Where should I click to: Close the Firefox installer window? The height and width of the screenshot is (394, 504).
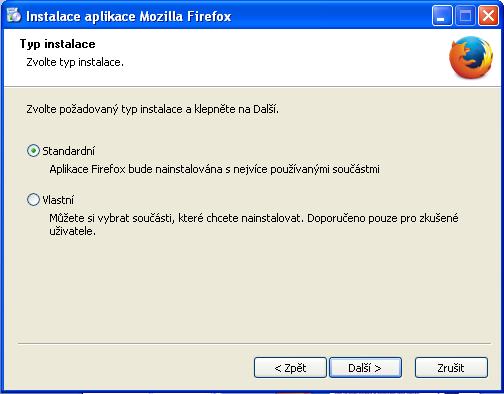(488, 16)
